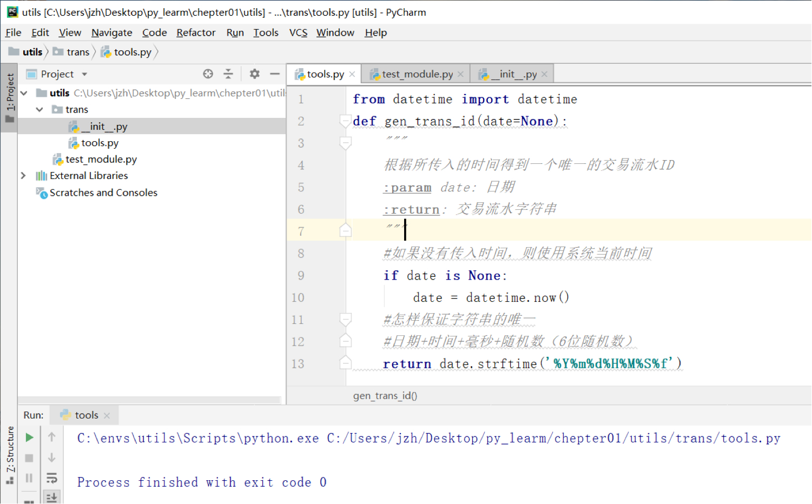
Task: Toggle soft-wrap in Run console
Action: [x=52, y=478]
